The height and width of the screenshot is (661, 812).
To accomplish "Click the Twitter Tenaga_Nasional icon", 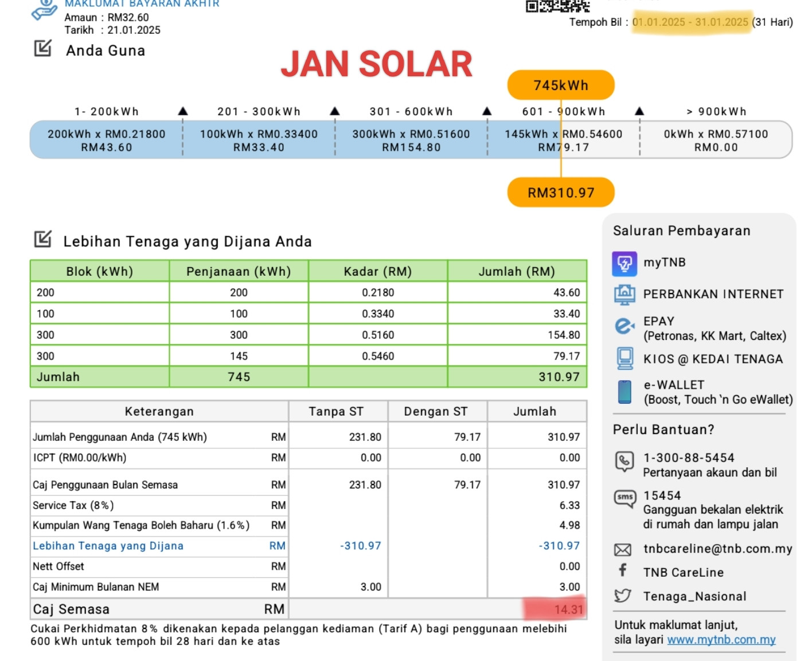I will [623, 596].
